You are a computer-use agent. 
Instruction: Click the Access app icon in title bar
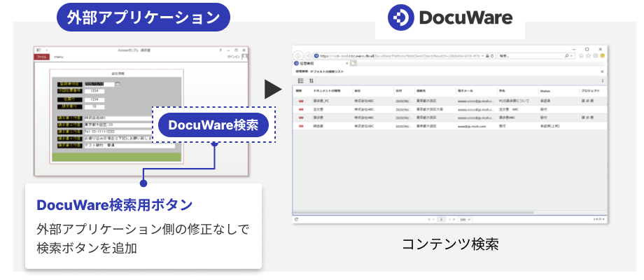(x=38, y=50)
